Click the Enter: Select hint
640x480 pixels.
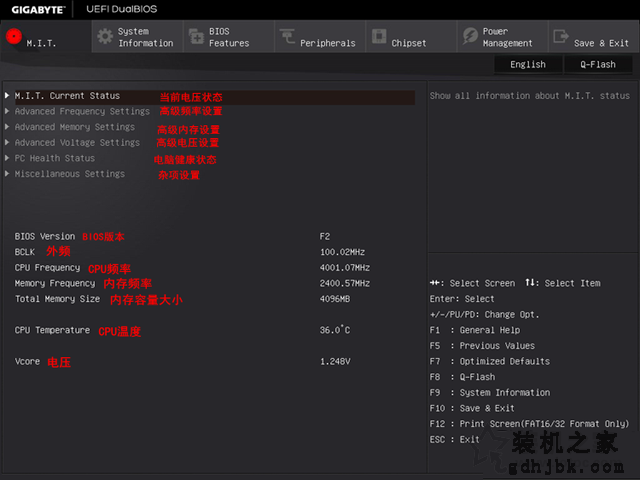click(x=462, y=299)
